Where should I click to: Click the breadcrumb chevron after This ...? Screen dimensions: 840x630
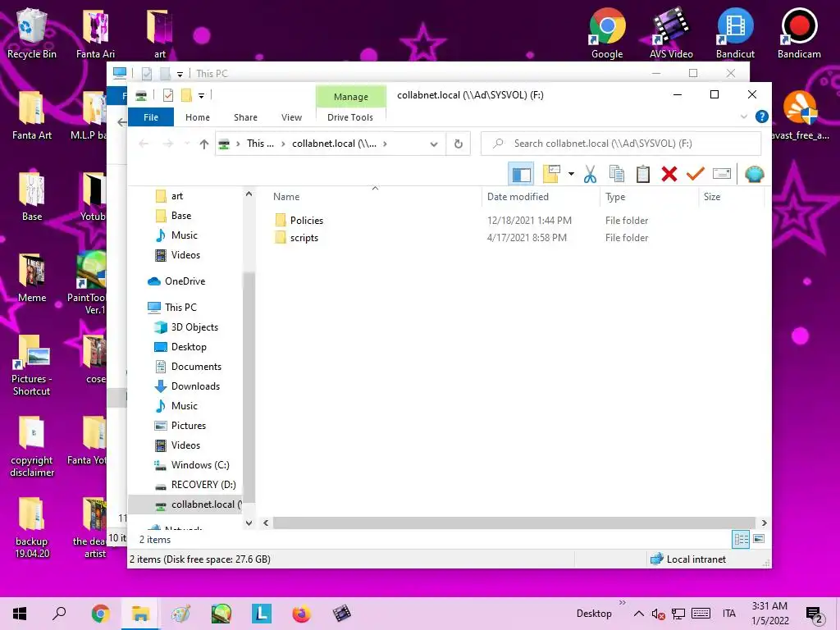[283, 144]
